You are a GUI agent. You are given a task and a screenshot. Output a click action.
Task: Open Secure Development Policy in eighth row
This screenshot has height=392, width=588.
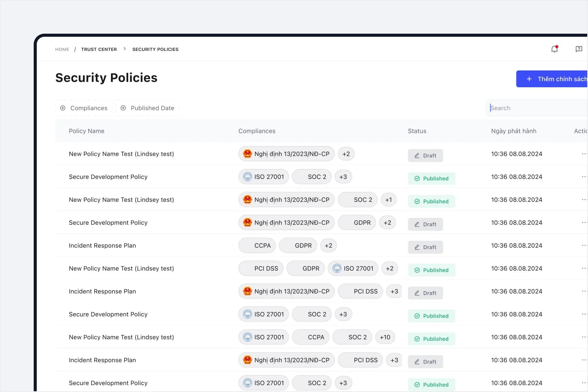pos(108,315)
